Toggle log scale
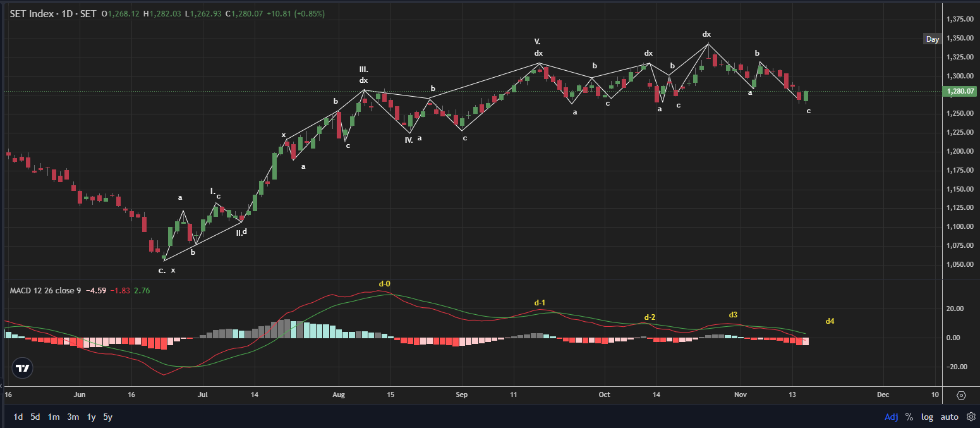Viewport: 980px width, 428px height. point(927,417)
